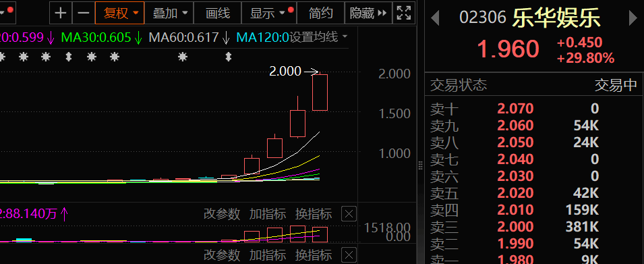Click price change +0.450

579,43
